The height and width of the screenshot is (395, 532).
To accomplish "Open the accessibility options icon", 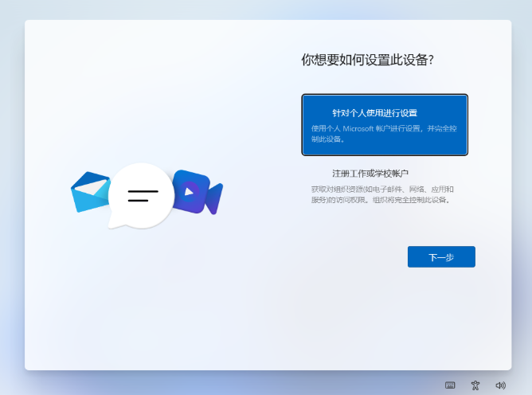I will point(475,385).
